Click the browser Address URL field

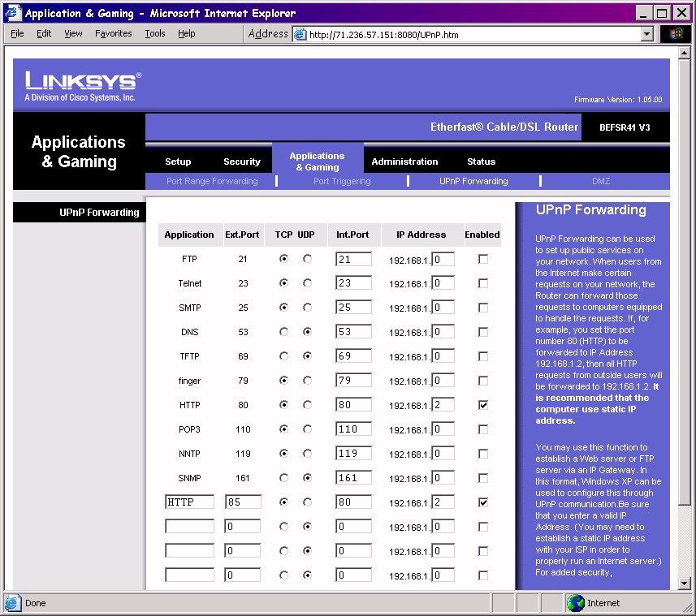coord(466,34)
